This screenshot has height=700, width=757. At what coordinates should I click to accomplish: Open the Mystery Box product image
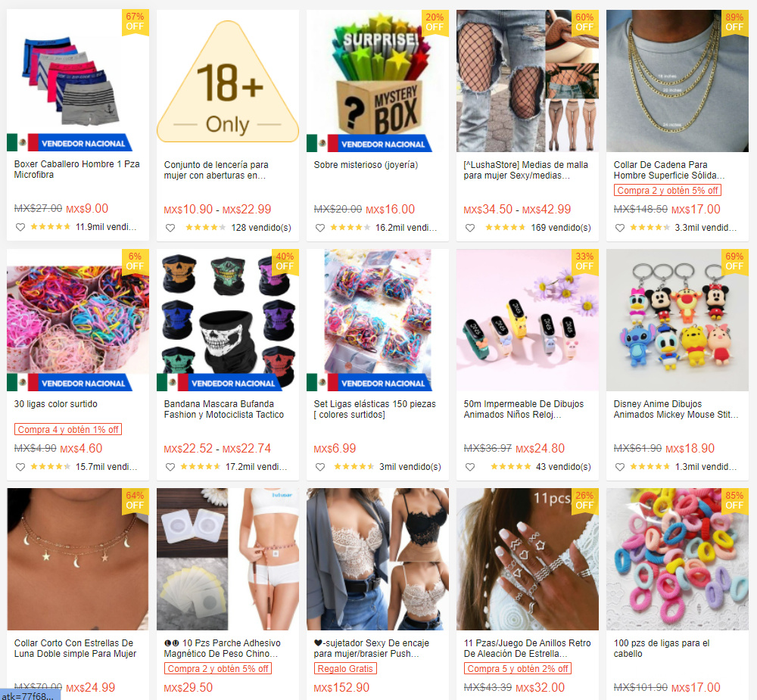coord(378,81)
